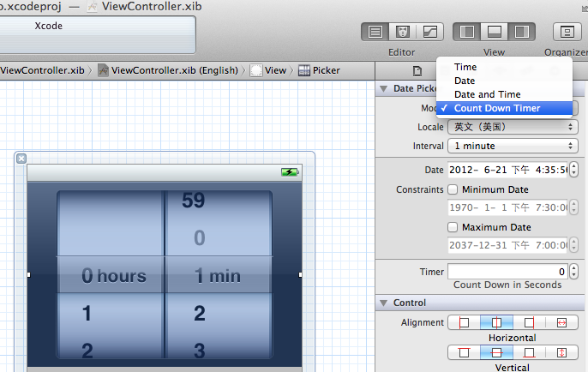Click ViewController.xib breadcrumb at left

pyautogui.click(x=42, y=70)
